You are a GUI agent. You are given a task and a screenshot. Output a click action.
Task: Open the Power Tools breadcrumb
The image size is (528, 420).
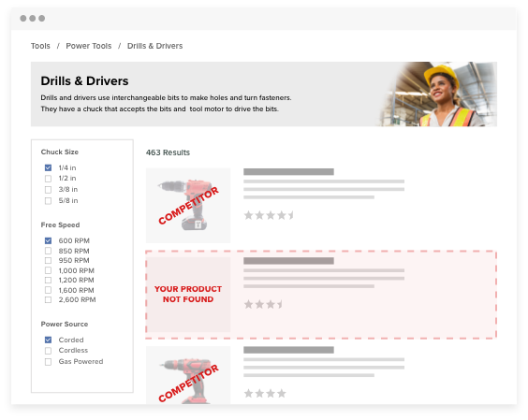point(89,46)
